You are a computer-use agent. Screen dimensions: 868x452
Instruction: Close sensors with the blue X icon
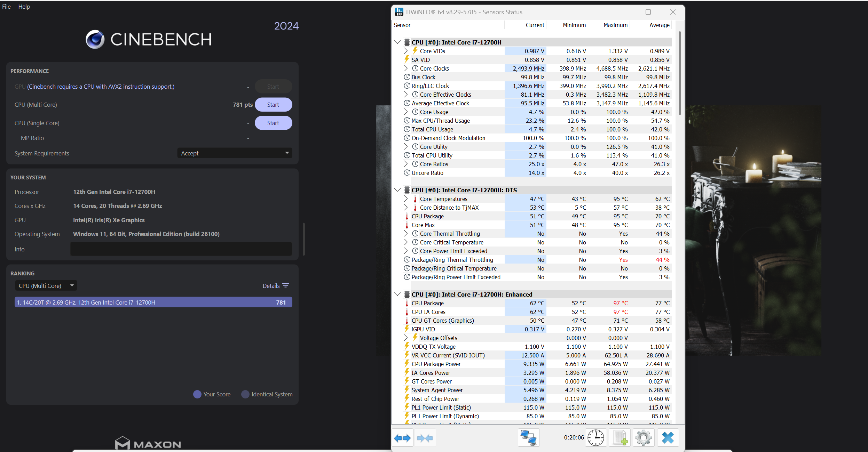tap(668, 438)
